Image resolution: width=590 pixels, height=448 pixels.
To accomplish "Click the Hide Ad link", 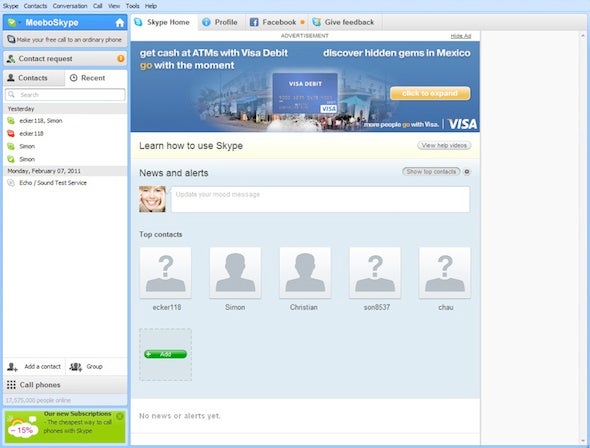I will [x=461, y=36].
